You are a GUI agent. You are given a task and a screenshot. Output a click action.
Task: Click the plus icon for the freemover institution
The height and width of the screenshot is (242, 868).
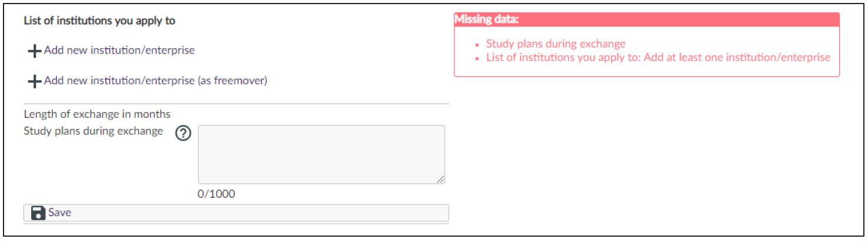coord(35,81)
